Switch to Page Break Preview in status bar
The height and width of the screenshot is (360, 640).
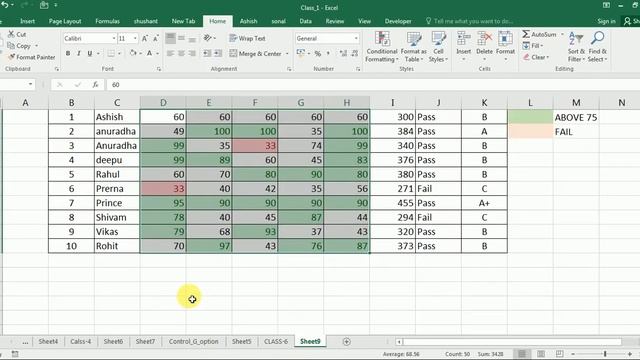560,354
